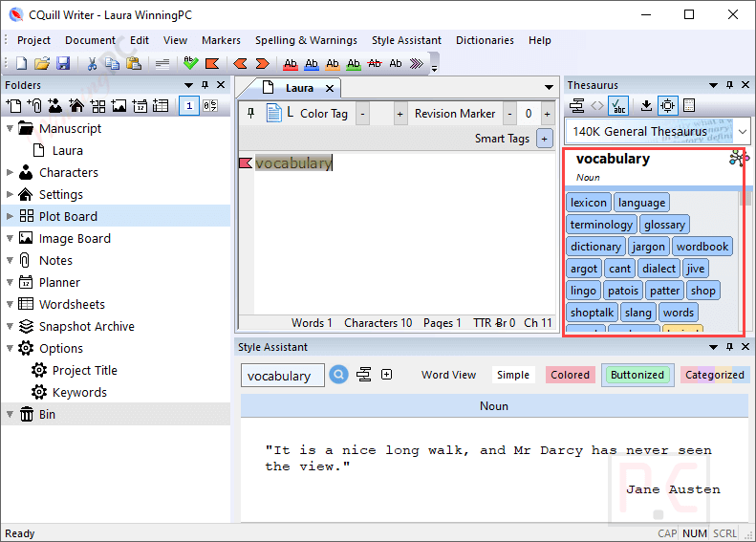Toggle the abc check option in Thesaurus
This screenshot has height=542, width=756.
click(x=617, y=105)
